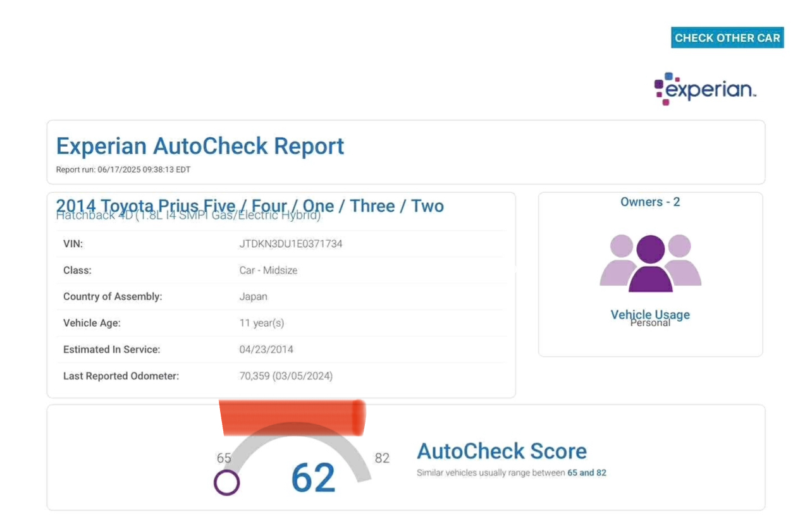Screen dimensions: 812x519
Task: Click the 82 gauge maximum label
Action: [x=382, y=458]
